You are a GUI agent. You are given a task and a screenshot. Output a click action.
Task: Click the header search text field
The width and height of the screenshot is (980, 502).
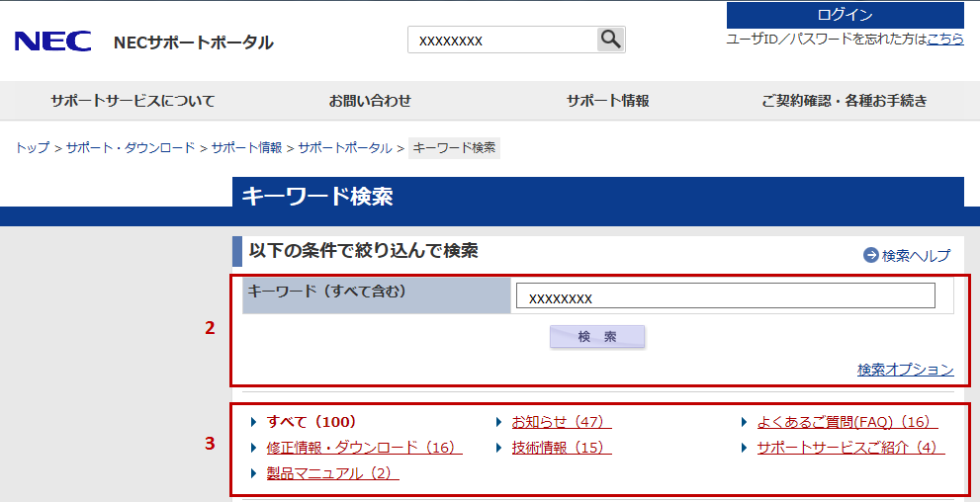tap(502, 40)
